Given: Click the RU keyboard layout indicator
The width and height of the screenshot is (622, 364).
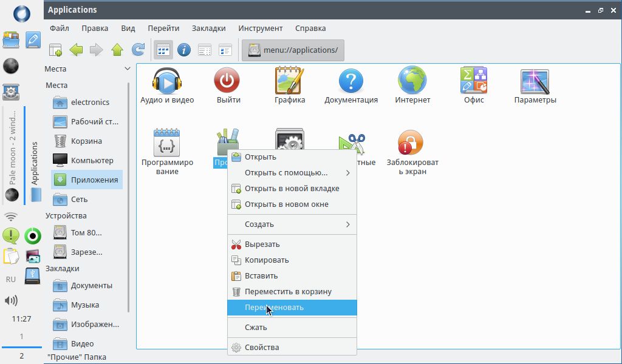Looking at the screenshot, I should [x=11, y=279].
